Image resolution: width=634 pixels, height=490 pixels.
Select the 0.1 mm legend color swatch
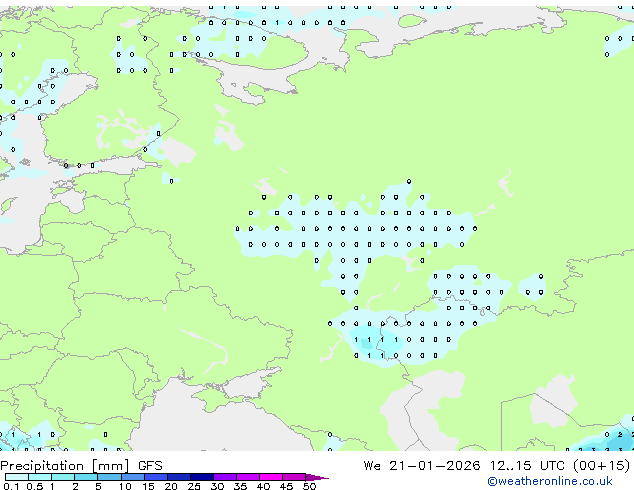pyautogui.click(x=14, y=477)
